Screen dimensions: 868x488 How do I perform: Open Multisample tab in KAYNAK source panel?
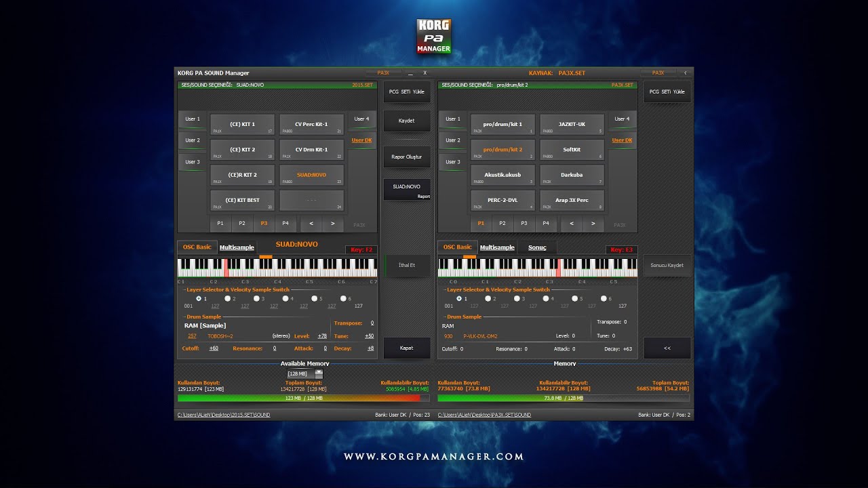pos(497,247)
